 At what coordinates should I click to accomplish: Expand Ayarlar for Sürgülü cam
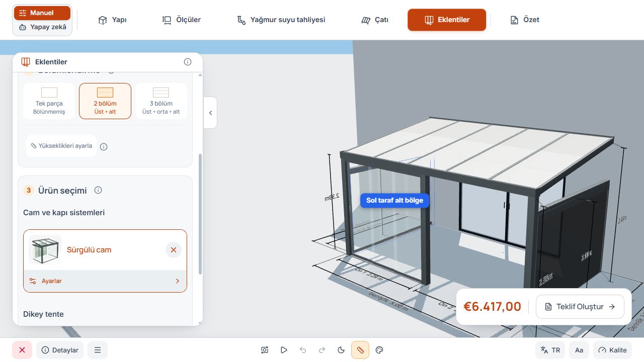(105, 281)
